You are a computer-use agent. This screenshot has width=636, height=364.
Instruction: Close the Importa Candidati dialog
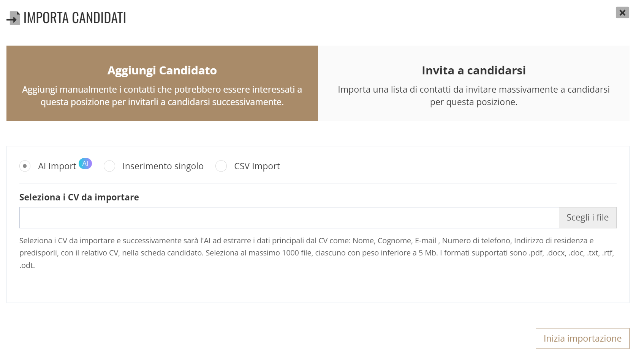[622, 13]
